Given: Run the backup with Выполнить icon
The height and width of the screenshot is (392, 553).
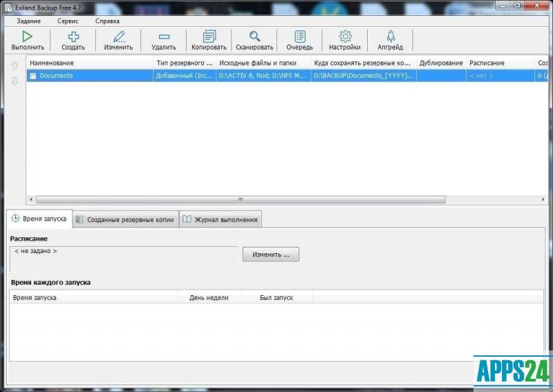Looking at the screenshot, I should 28,37.
